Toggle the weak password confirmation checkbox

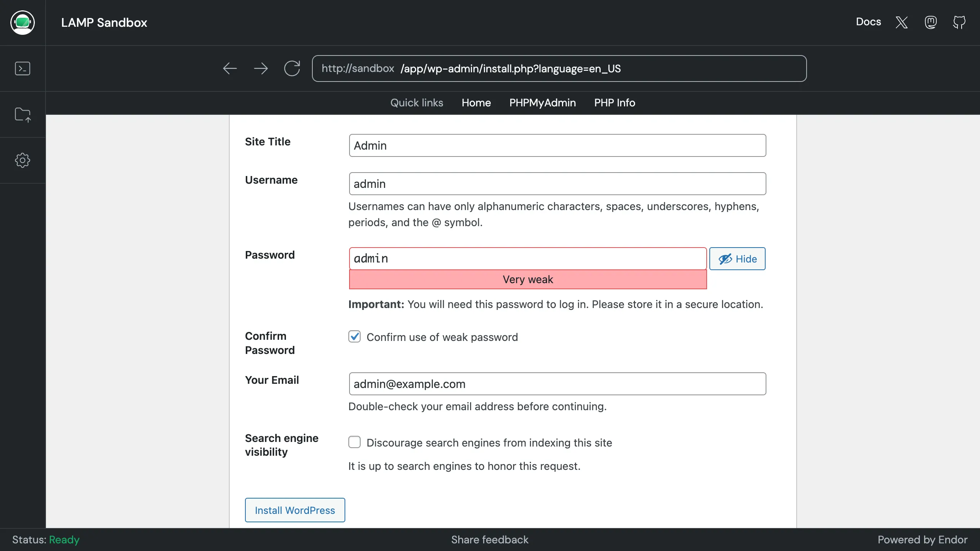coord(355,337)
